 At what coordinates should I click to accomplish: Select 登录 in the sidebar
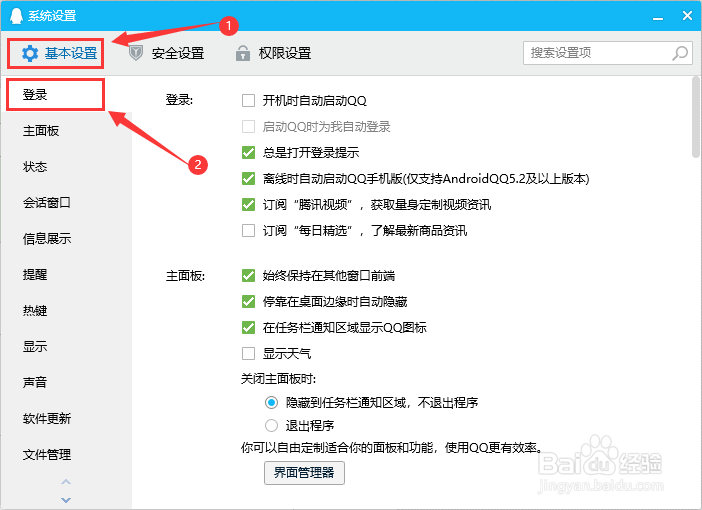click(56, 94)
